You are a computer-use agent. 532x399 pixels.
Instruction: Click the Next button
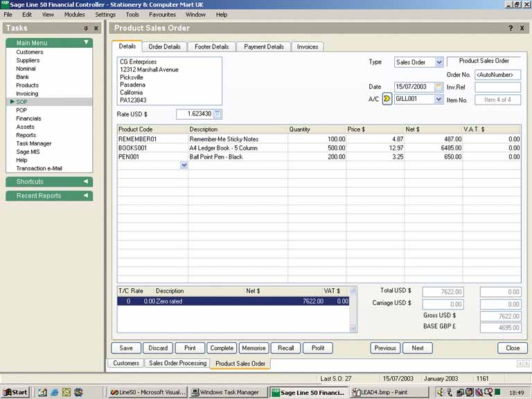pos(418,348)
